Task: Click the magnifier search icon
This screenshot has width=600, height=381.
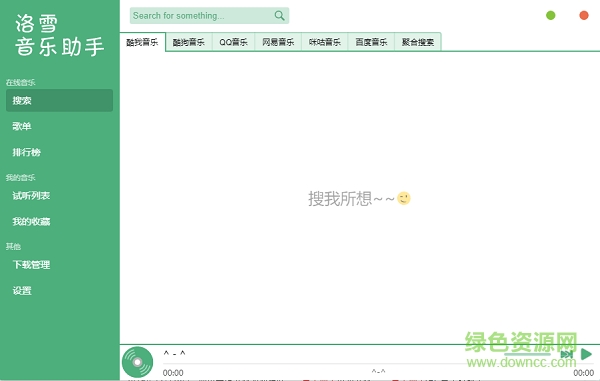Action: [280, 16]
